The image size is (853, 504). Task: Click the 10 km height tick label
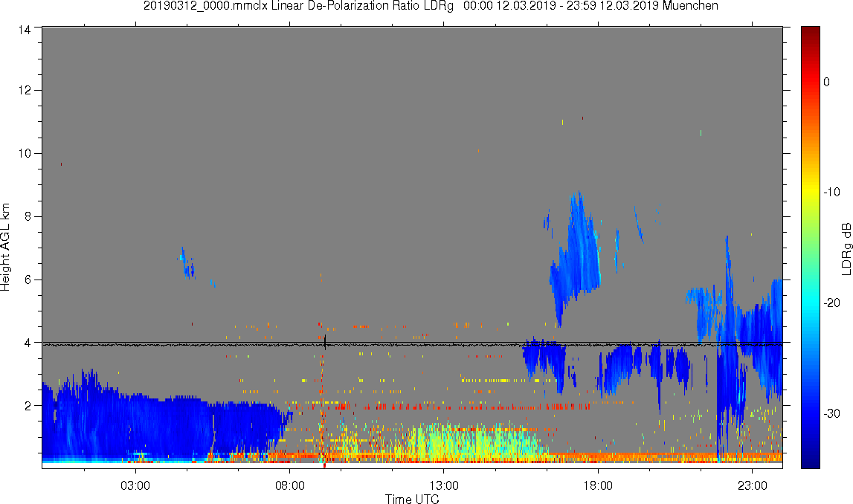(x=24, y=153)
